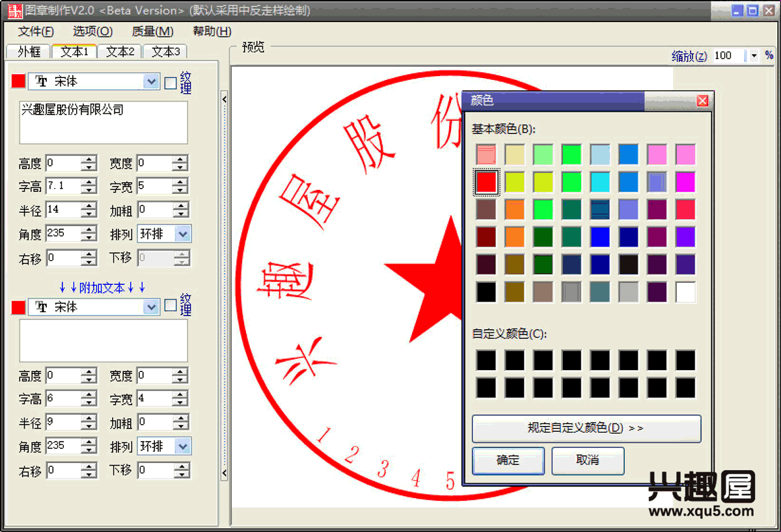This screenshot has width=781, height=532.
Task: Click the red text color box above text field
Action: tap(18, 81)
